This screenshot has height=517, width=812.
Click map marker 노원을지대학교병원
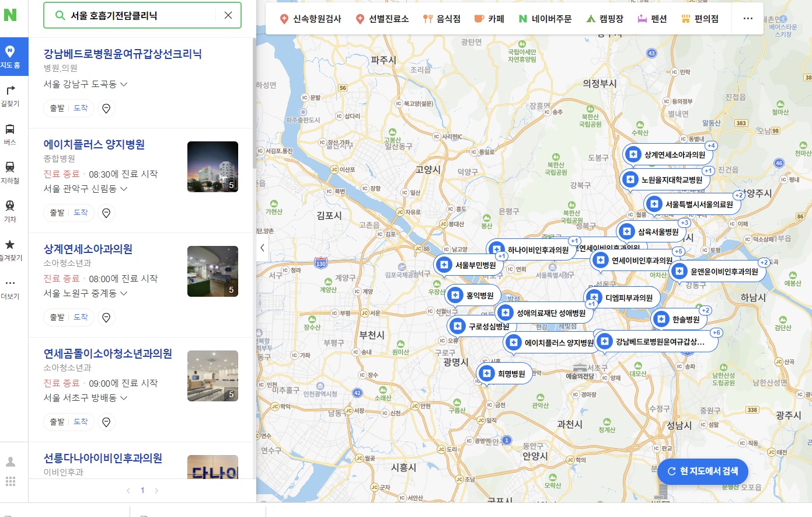pos(665,180)
